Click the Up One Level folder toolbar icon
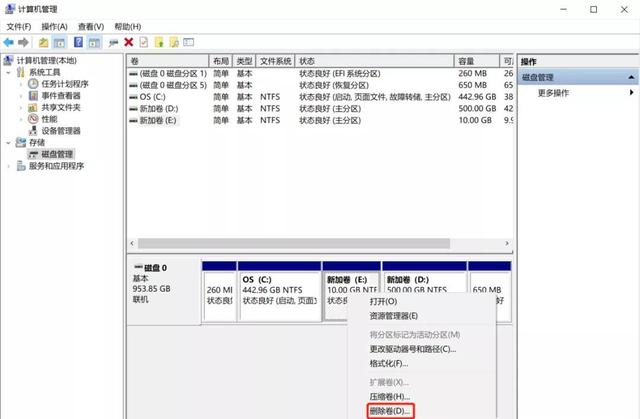The width and height of the screenshot is (640, 419). click(x=43, y=42)
